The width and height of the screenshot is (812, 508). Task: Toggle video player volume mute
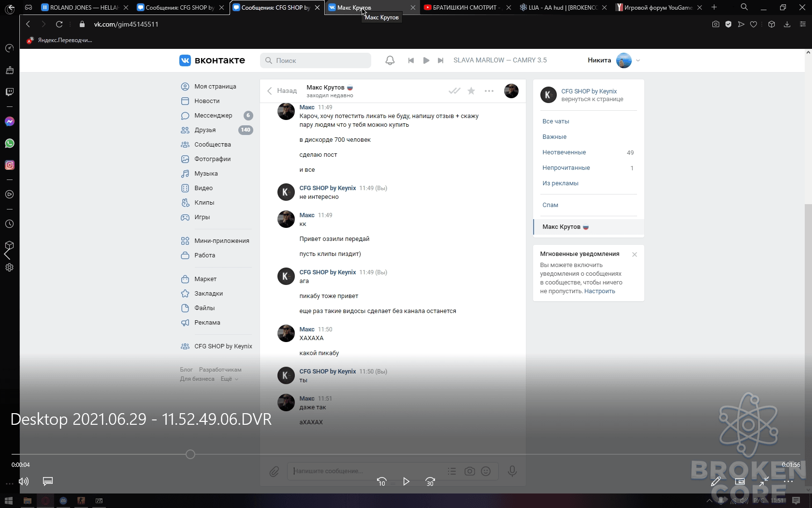pyautogui.click(x=23, y=481)
